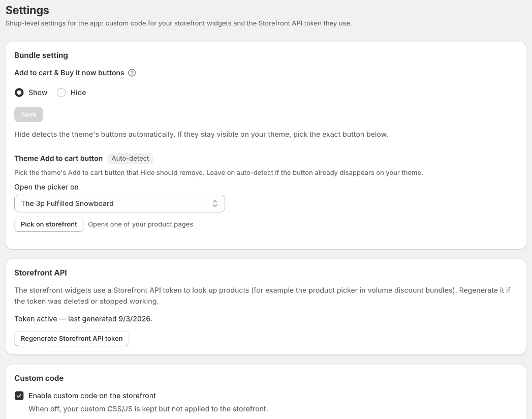The width and height of the screenshot is (532, 419).
Task: Click Regenerate Storefront API token button
Action: (x=72, y=339)
